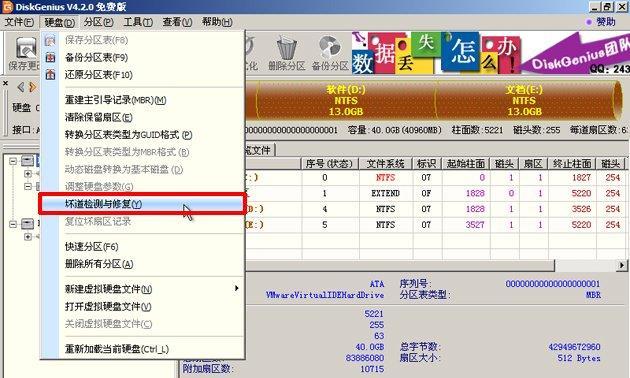Open the Partition (P) menu
Image resolution: width=630 pixels, height=378 pixels.
click(x=98, y=22)
